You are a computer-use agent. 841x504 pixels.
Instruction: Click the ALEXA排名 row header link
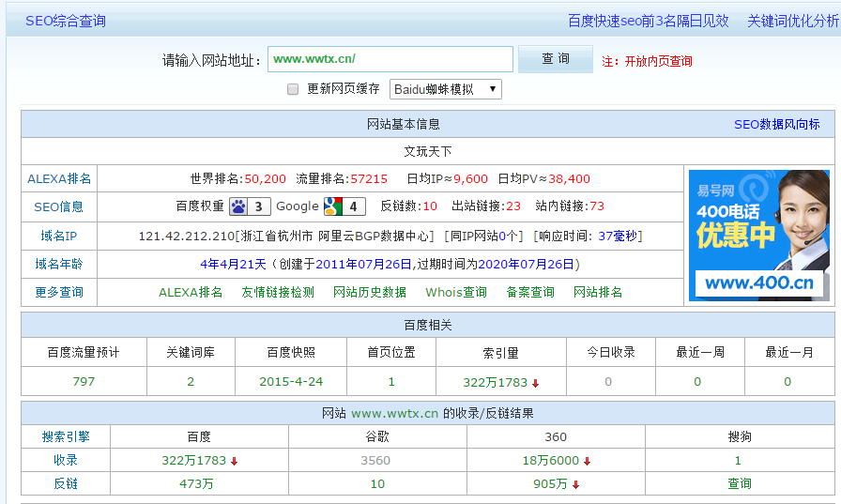pos(59,179)
